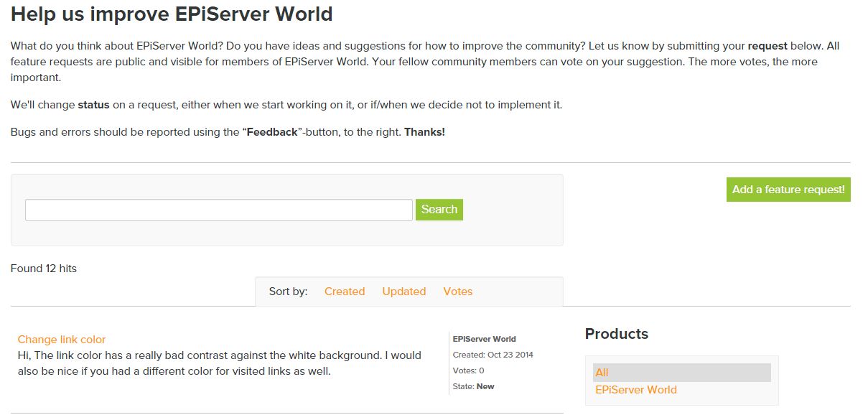Open the Change link color feature request
This screenshot has height=415, width=868.
62,339
